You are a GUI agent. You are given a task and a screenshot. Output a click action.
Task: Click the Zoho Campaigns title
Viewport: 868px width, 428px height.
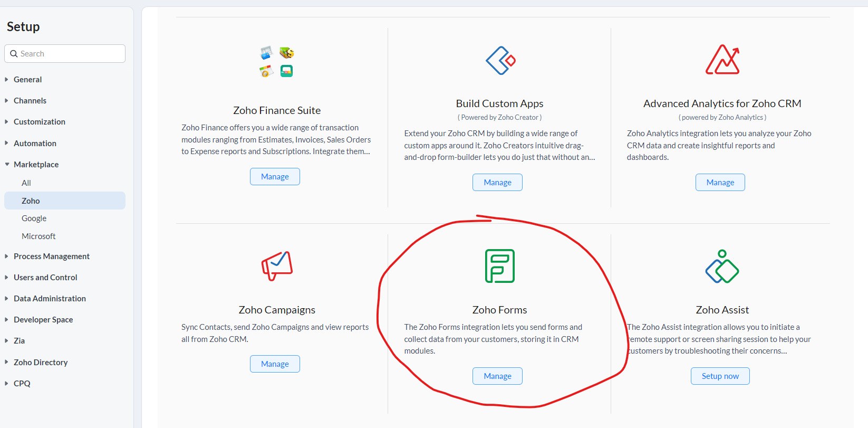tap(277, 310)
